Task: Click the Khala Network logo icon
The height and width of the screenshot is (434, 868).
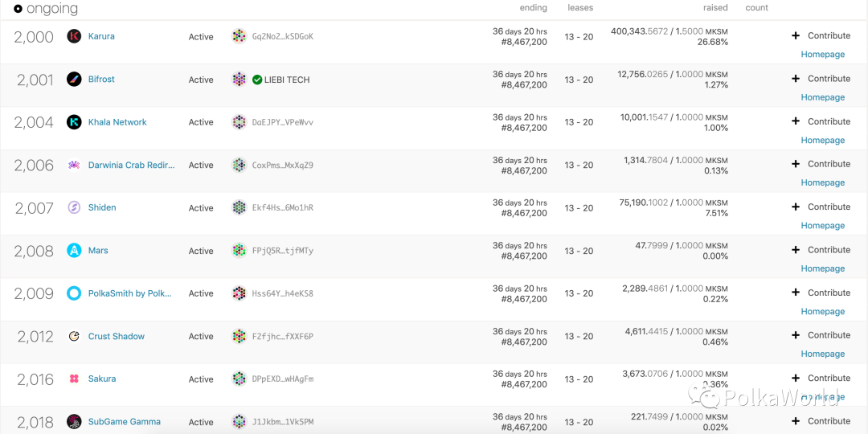Action: click(x=74, y=122)
